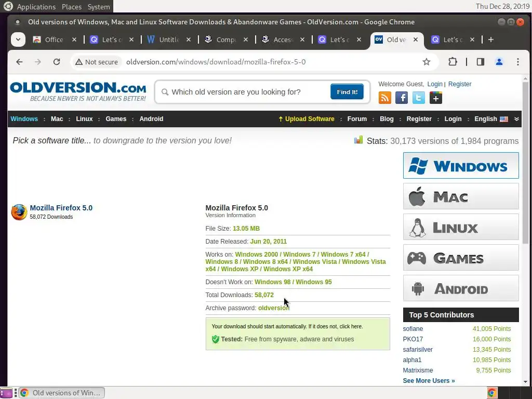Screen dimensions: 532x399
Task: Close the Untitled Word tab
Action: 188,39
